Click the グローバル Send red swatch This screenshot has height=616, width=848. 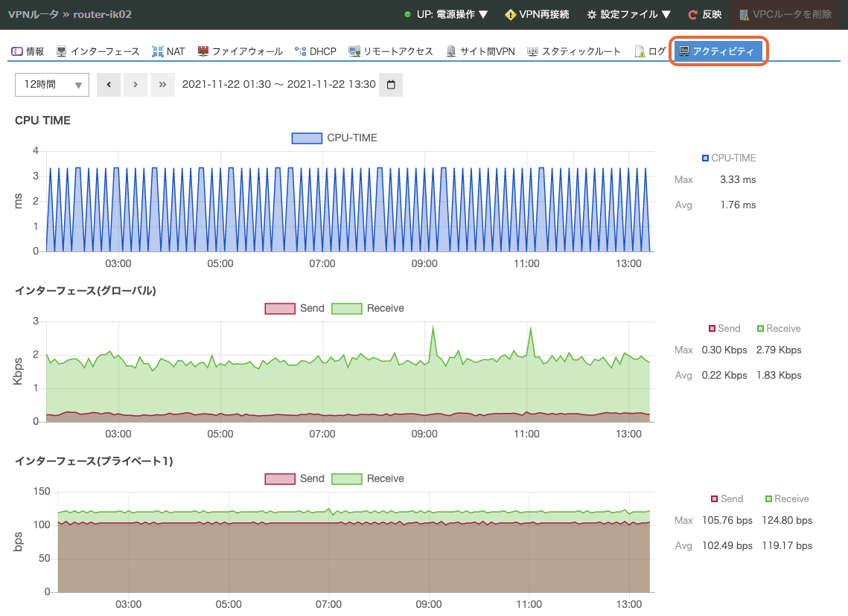point(280,308)
